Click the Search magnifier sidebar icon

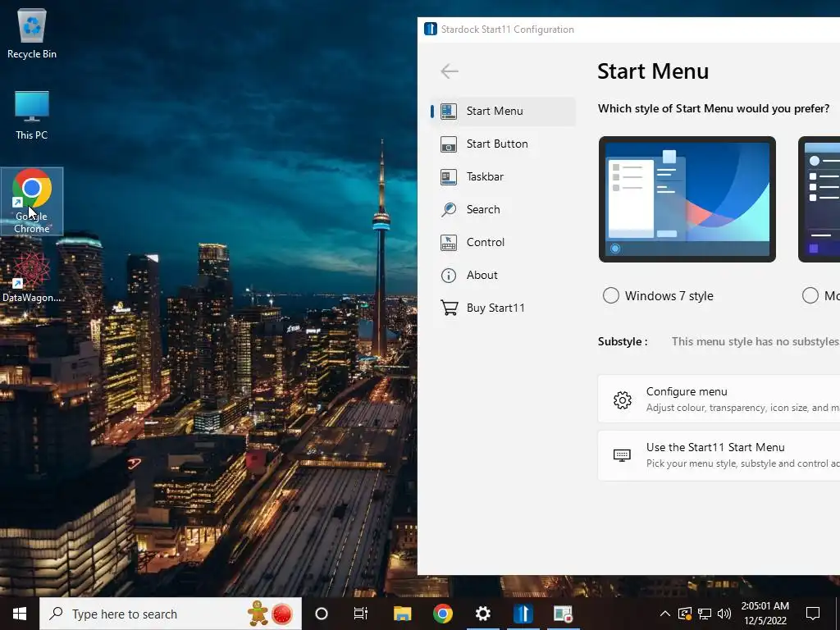(449, 209)
